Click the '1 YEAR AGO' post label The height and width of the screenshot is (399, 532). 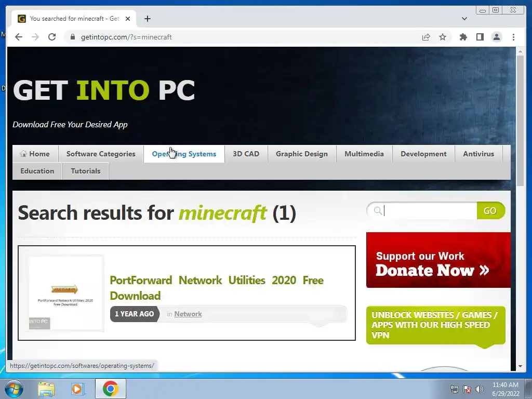click(135, 314)
